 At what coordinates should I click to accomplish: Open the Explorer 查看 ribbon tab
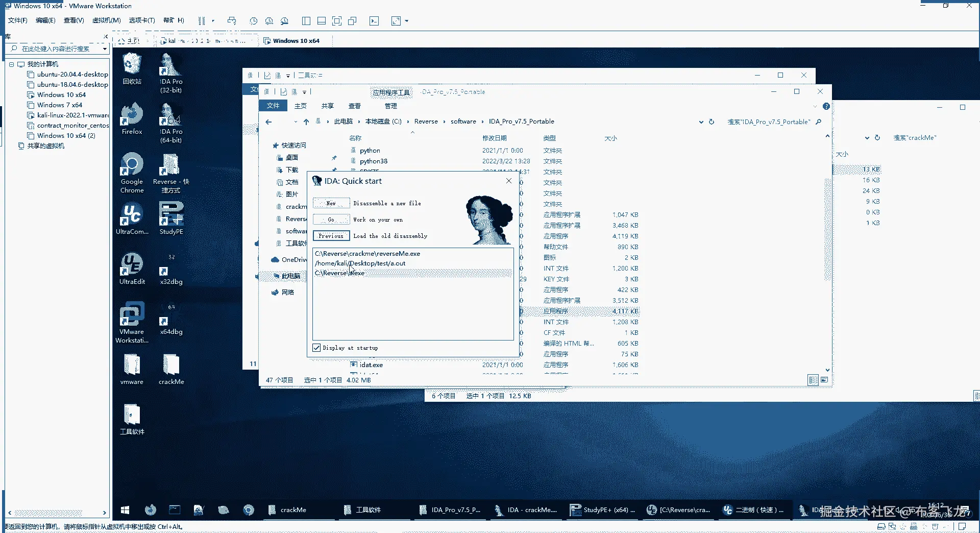pyautogui.click(x=354, y=106)
